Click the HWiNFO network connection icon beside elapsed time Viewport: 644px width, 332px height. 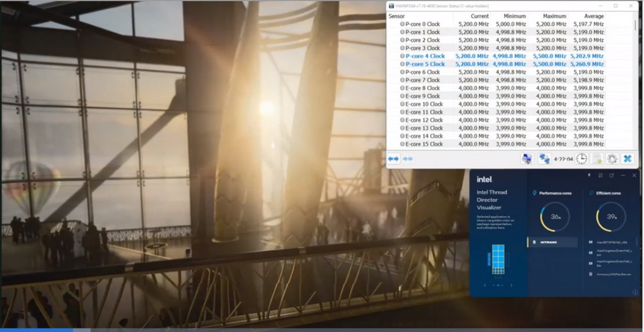[x=544, y=159]
